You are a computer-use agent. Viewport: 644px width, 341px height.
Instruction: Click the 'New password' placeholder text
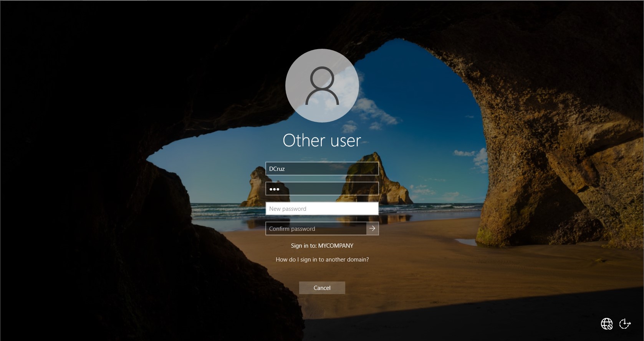tap(288, 209)
